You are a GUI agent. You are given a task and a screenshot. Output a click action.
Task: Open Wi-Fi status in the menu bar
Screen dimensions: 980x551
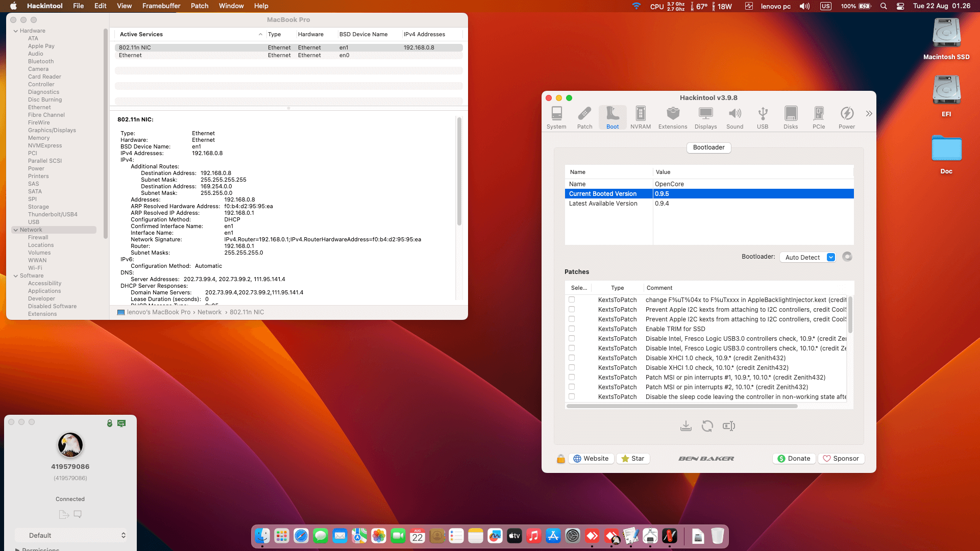(x=636, y=6)
